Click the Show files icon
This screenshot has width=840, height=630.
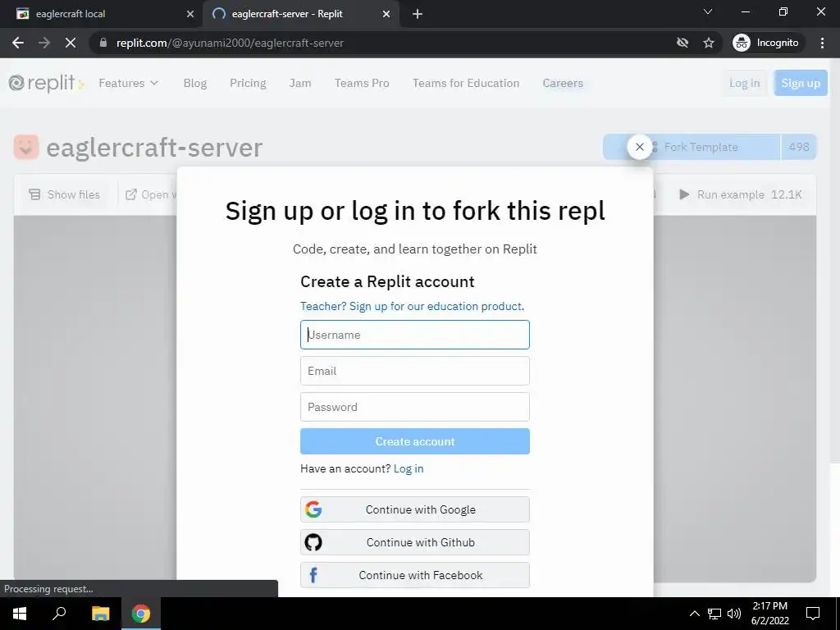(34, 194)
